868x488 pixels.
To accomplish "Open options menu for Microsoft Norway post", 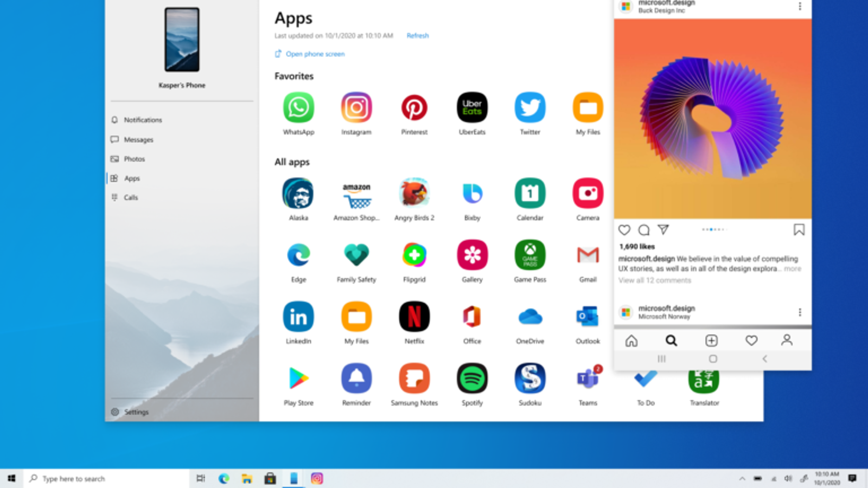I will 800,312.
